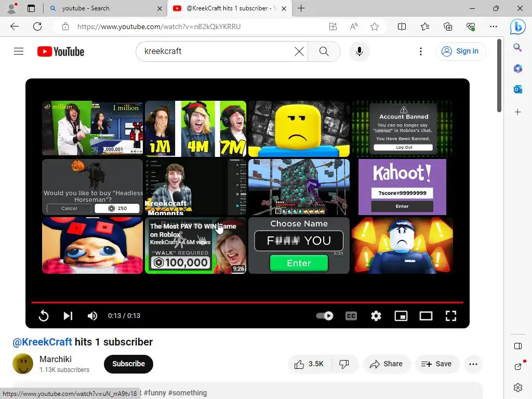Viewport: 532px width, 399px height.
Task: Share the video
Action: click(x=387, y=364)
